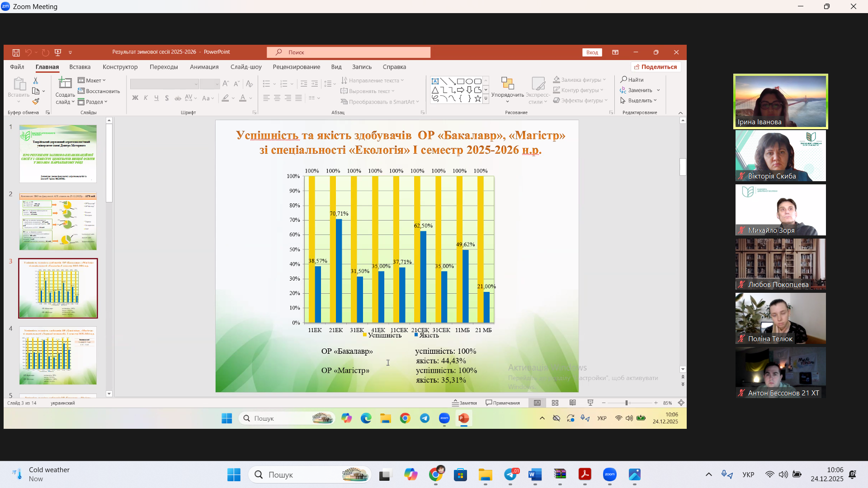Switch to the Анимация tab
Image resolution: width=868 pixels, height=488 pixels.
pos(204,67)
